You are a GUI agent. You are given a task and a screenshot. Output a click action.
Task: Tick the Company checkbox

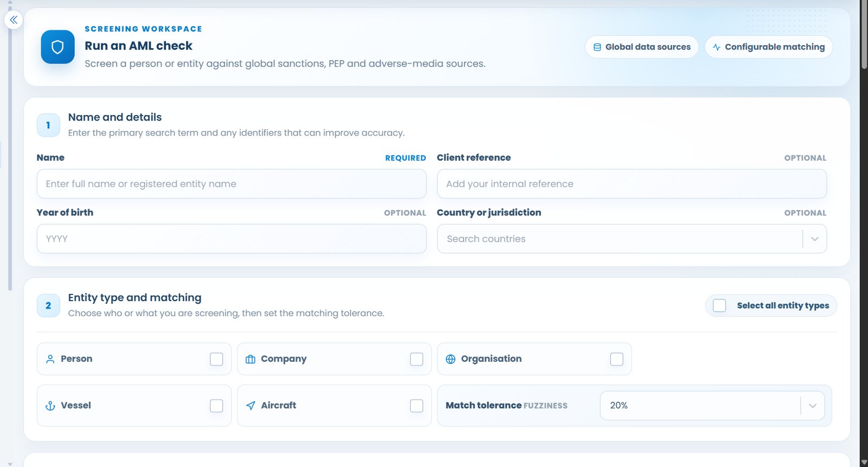point(417,359)
